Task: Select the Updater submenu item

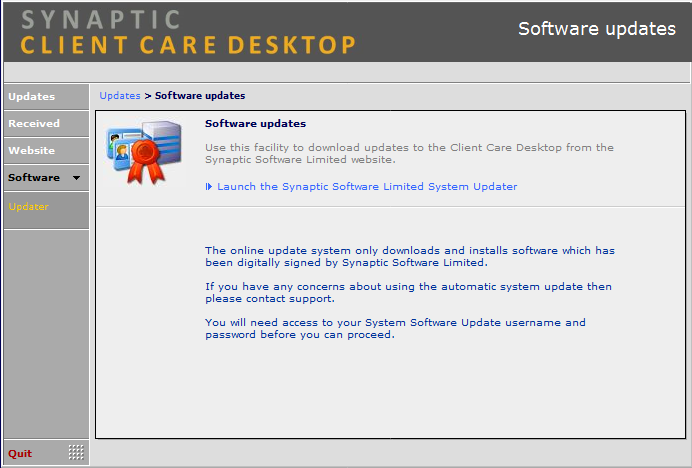Action: [28, 207]
